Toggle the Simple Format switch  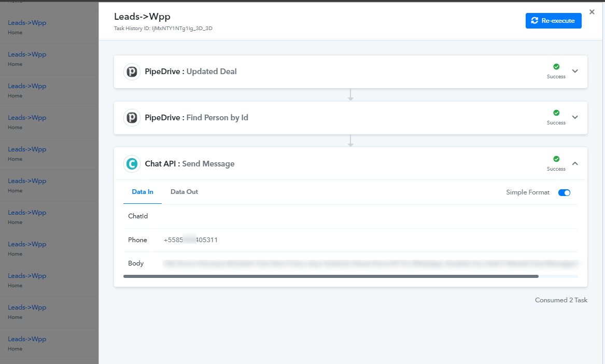564,192
